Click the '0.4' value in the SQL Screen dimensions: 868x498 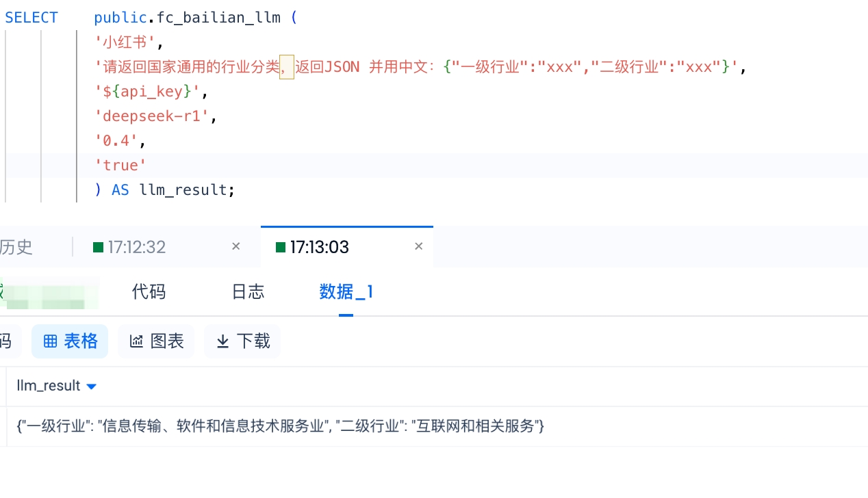120,141
